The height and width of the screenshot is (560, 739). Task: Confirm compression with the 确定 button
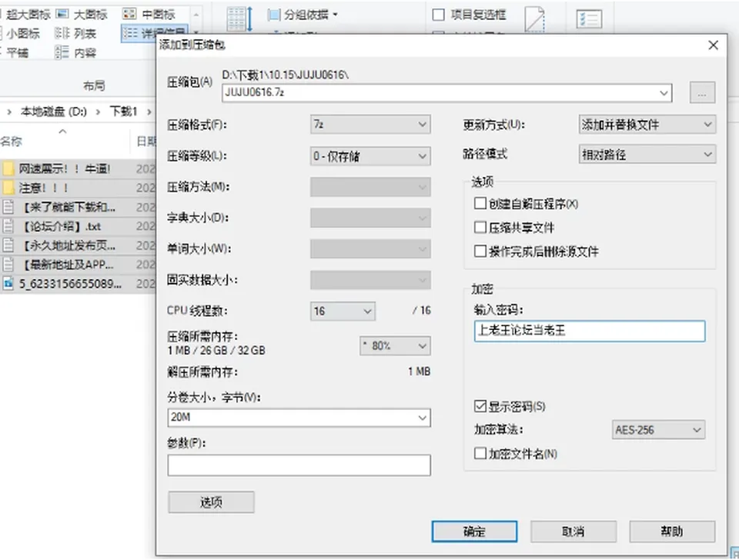(474, 532)
